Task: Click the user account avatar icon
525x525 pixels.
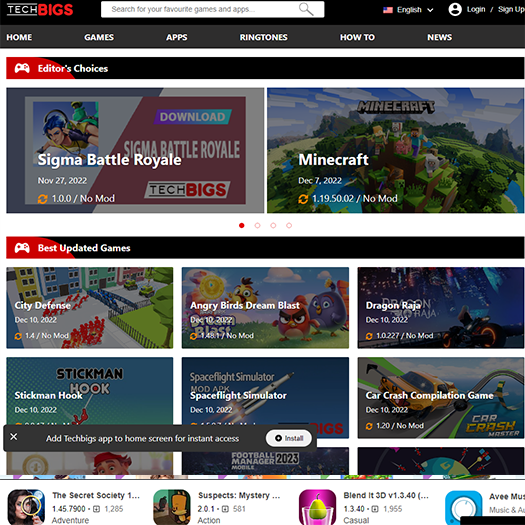Action: (x=455, y=9)
